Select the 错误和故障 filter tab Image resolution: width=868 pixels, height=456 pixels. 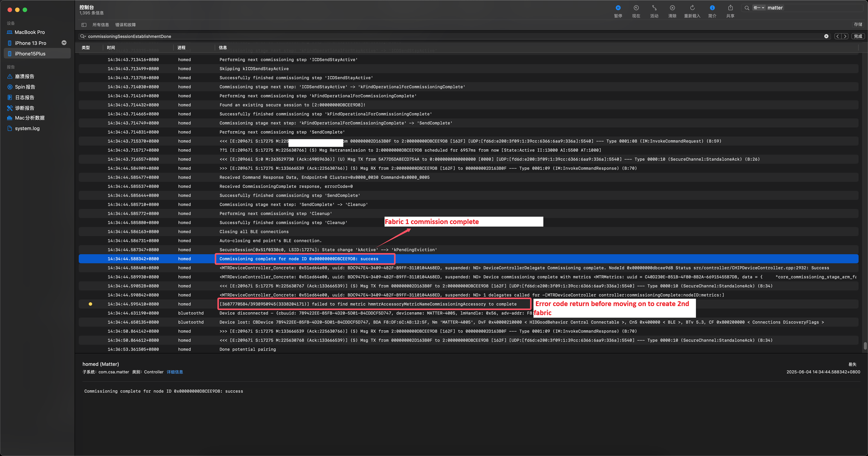tap(125, 25)
